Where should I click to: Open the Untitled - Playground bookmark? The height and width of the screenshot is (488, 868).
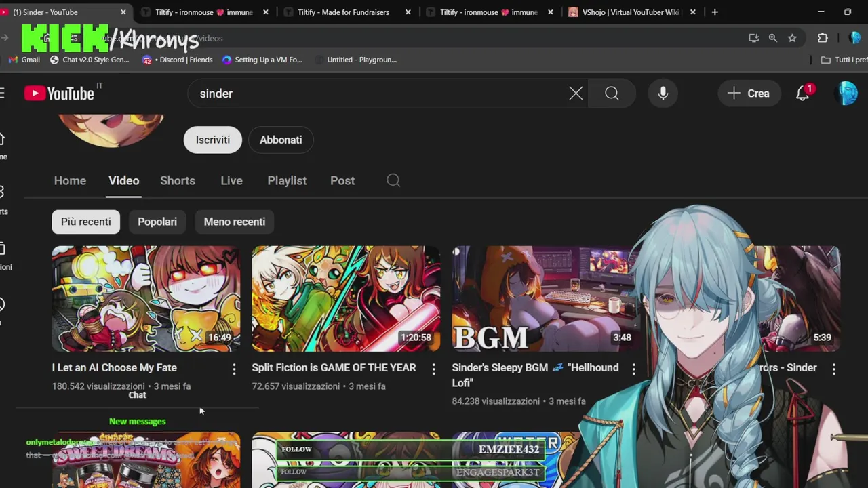point(355,60)
